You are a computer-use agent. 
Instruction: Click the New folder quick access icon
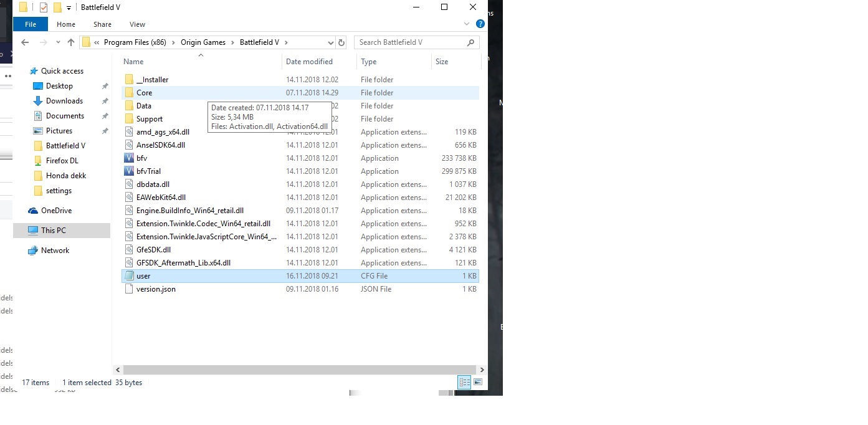tap(57, 7)
